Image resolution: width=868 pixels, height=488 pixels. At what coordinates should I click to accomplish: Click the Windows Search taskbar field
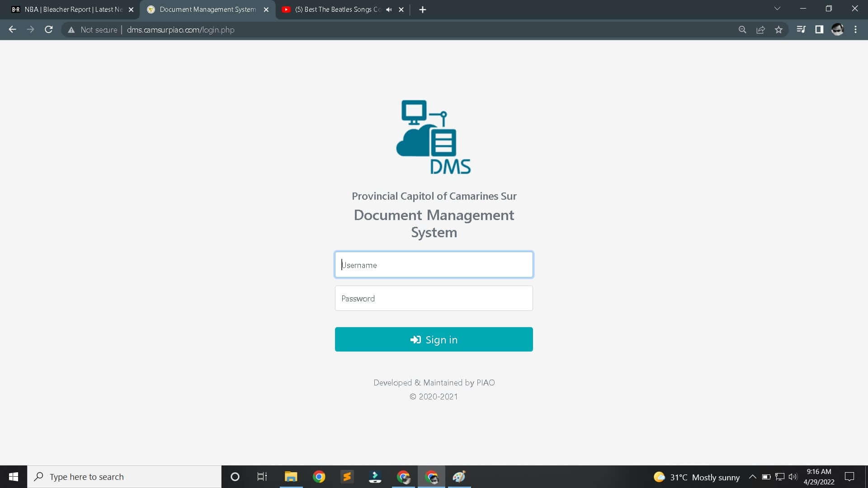click(123, 476)
